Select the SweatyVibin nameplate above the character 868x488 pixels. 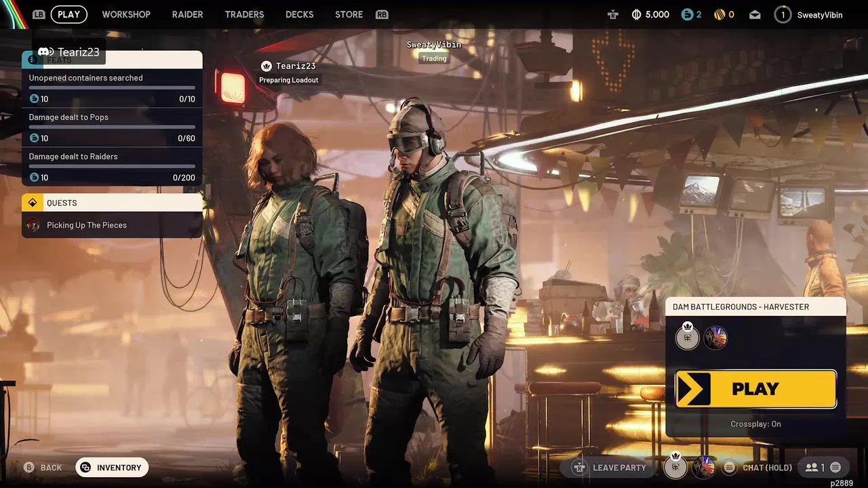pyautogui.click(x=434, y=45)
